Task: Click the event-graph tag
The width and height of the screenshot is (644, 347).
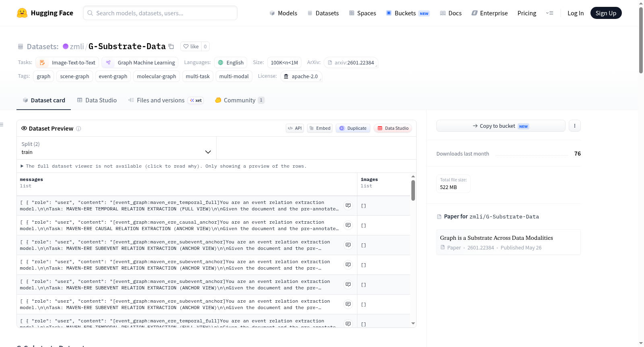Action: click(113, 76)
